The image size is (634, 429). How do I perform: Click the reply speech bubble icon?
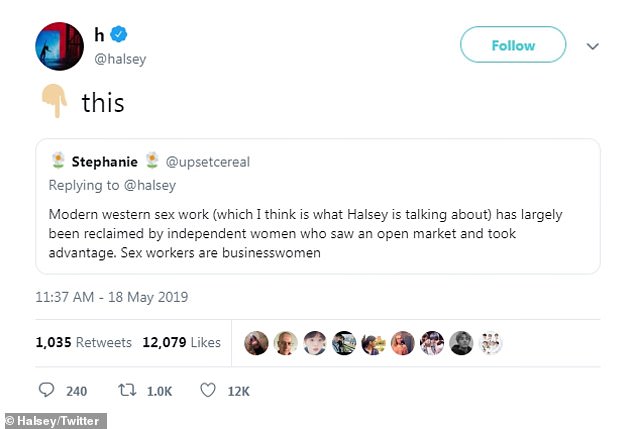pyautogui.click(x=46, y=390)
